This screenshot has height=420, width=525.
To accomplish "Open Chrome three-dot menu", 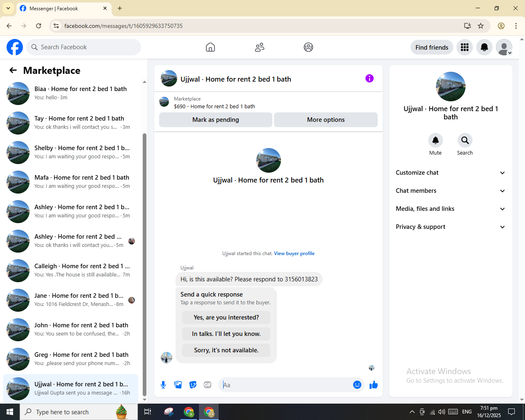I will point(516,26).
